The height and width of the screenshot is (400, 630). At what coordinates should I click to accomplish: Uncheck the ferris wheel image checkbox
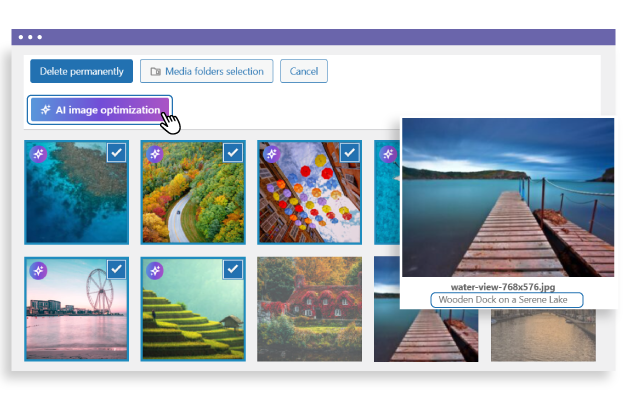click(117, 269)
